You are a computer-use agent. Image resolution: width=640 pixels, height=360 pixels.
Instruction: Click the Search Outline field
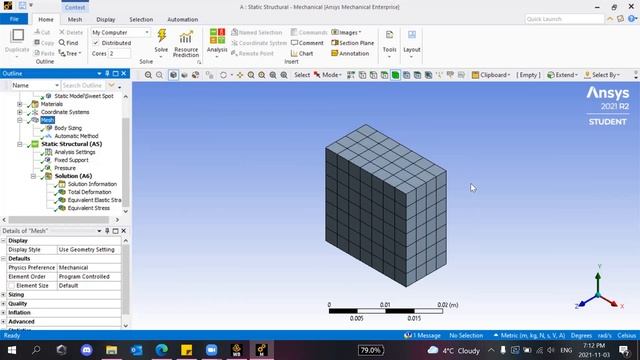coord(84,85)
